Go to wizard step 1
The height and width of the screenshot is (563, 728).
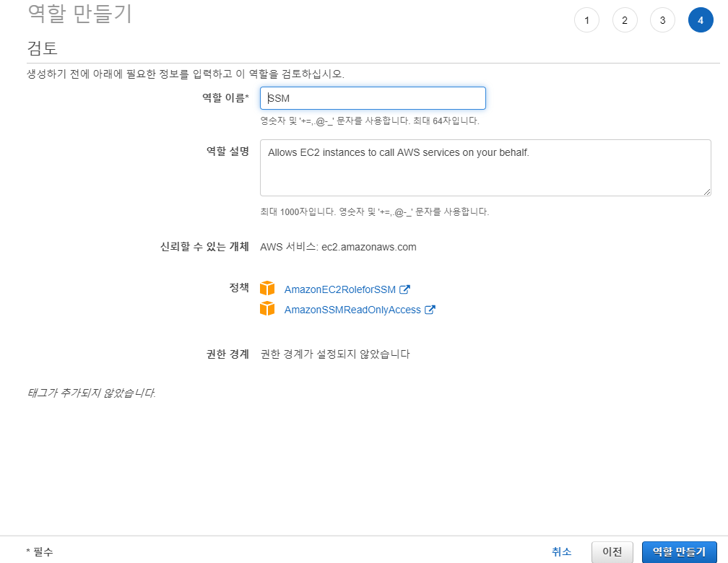pos(587,20)
